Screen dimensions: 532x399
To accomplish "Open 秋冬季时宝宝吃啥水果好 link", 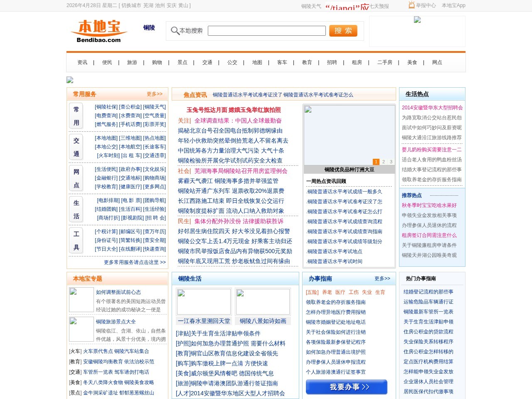I will pyautogui.click(x=429, y=205).
